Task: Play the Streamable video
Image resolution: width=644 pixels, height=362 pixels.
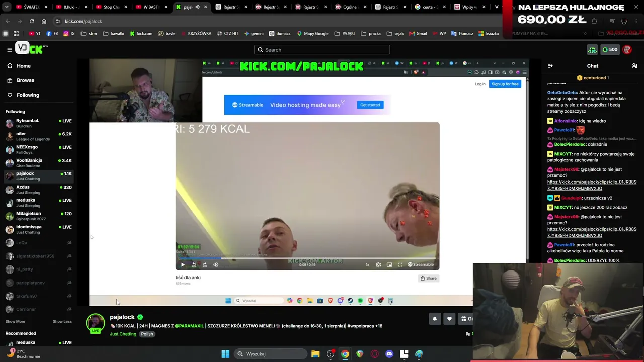Action: [183, 264]
